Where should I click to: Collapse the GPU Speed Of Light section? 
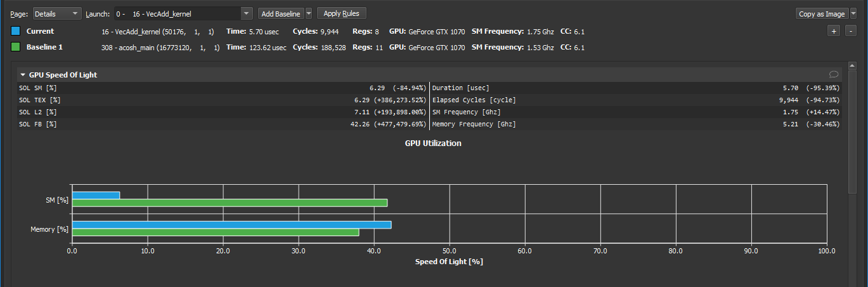click(x=23, y=75)
